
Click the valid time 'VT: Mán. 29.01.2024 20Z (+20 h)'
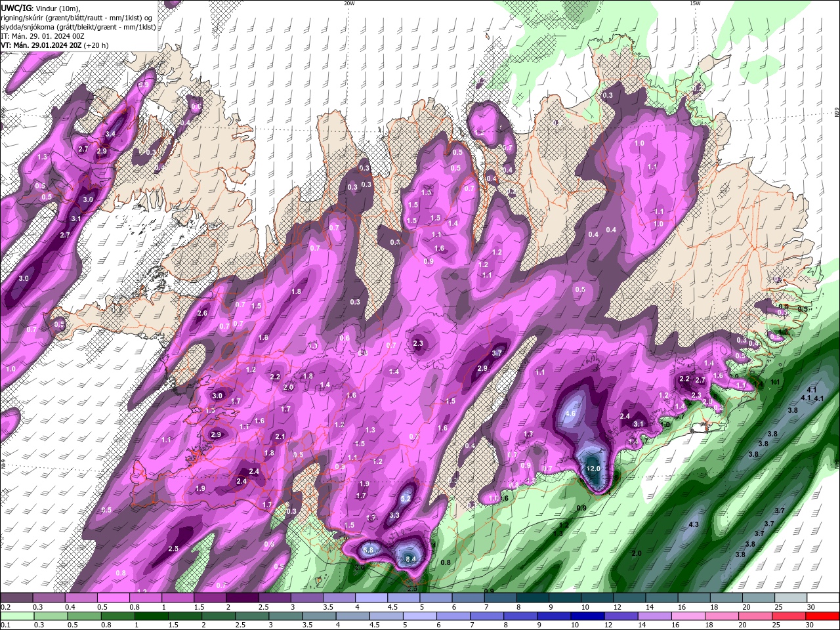(x=55, y=45)
